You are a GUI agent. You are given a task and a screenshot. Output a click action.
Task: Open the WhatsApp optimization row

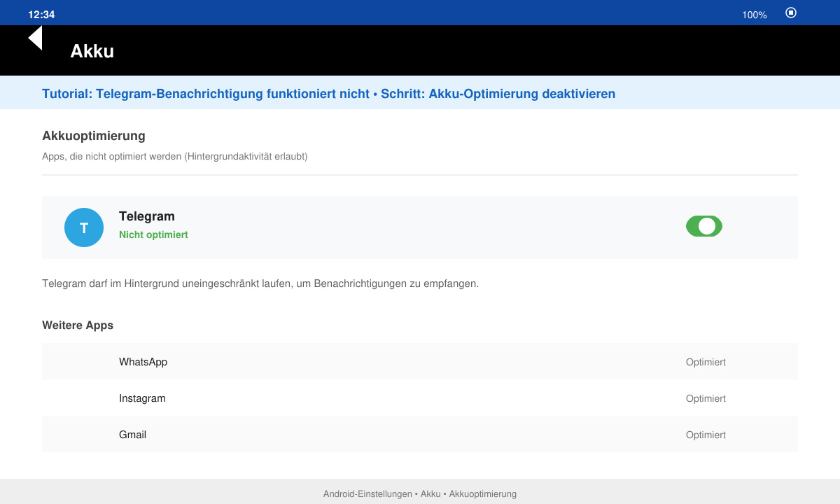click(420, 362)
